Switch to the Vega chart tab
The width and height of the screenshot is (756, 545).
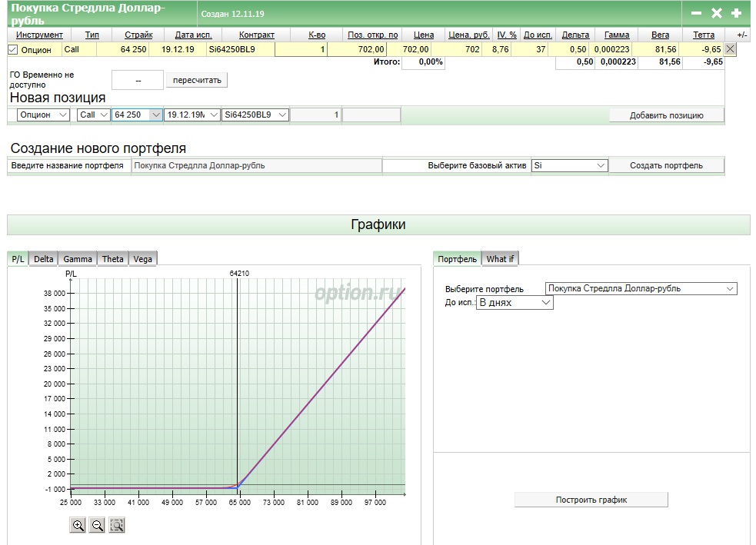click(x=143, y=259)
